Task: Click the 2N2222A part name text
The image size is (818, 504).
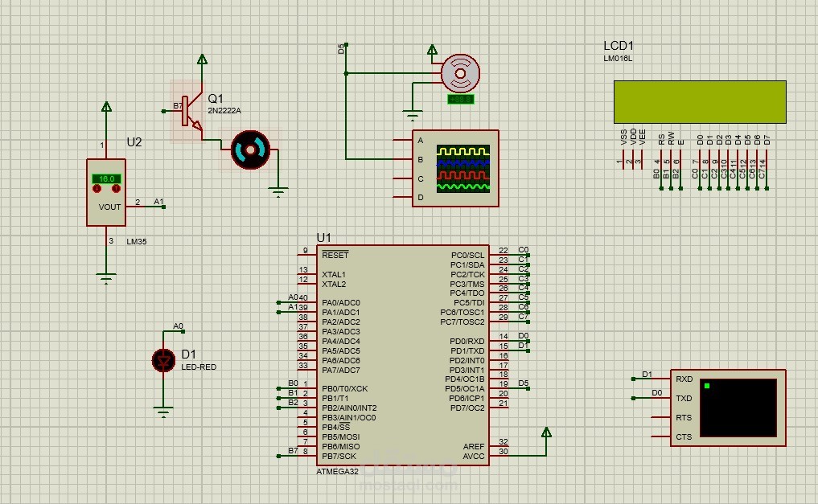Action: coord(224,110)
